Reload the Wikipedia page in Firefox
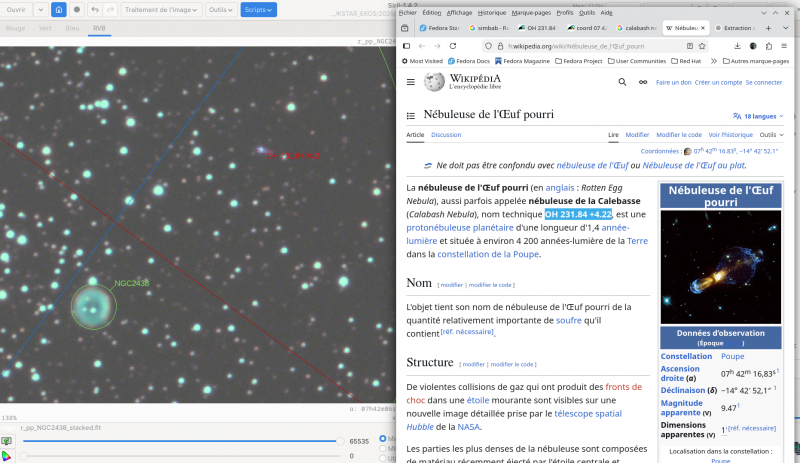800x463 pixels. pos(453,46)
